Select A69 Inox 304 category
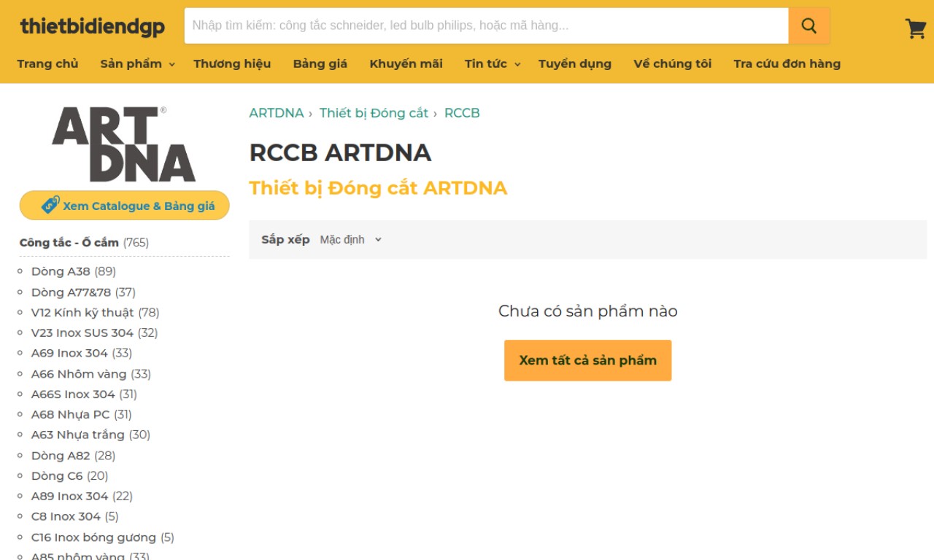 69,353
